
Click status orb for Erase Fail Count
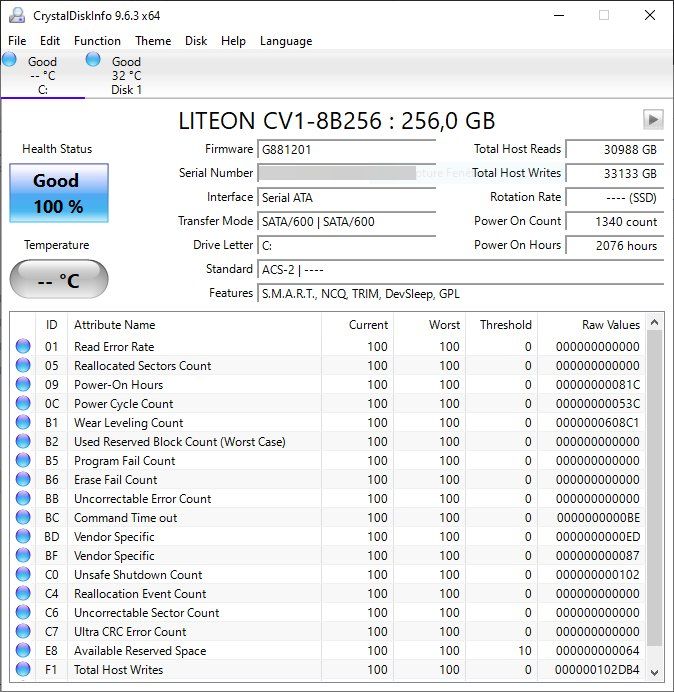23,479
